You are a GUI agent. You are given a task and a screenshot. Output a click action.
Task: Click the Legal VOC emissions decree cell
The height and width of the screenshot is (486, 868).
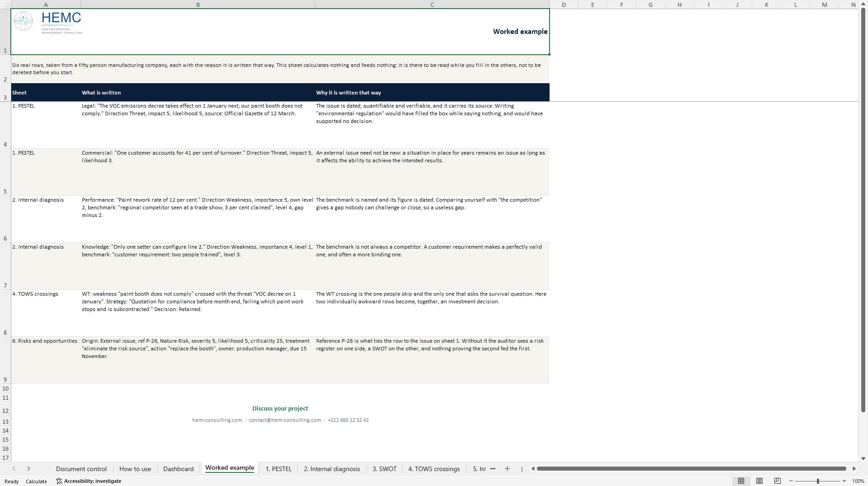click(198, 125)
